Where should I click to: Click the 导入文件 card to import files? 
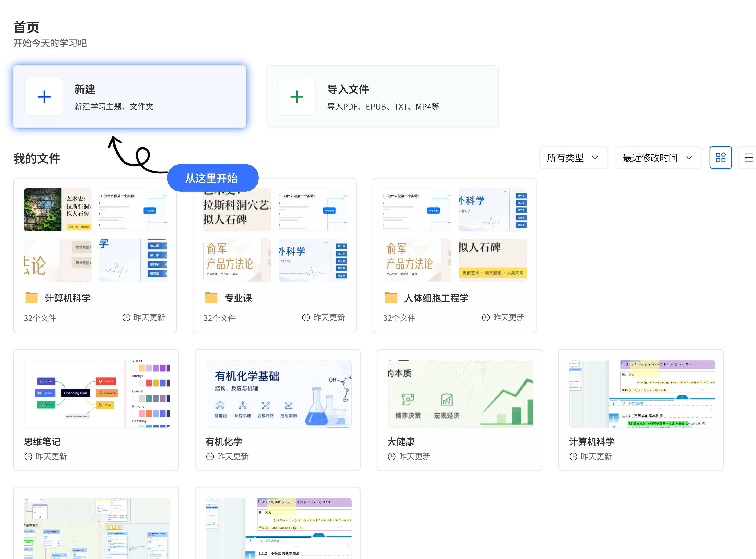pos(382,97)
